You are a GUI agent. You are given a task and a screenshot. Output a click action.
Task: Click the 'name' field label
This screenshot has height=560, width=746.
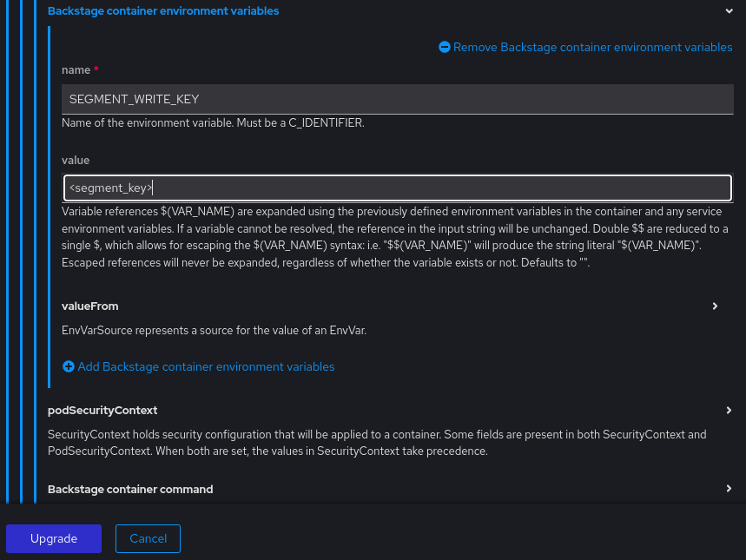point(76,69)
